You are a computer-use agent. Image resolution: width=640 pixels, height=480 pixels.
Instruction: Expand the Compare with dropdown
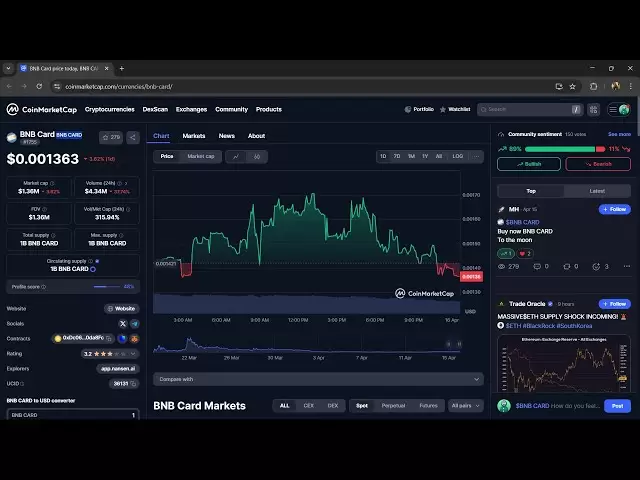(318, 379)
